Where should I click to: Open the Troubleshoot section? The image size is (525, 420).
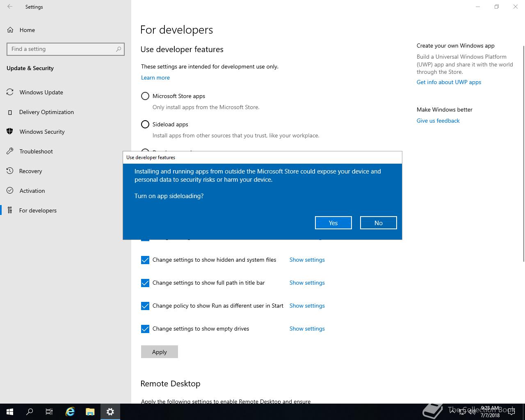(x=66, y=151)
